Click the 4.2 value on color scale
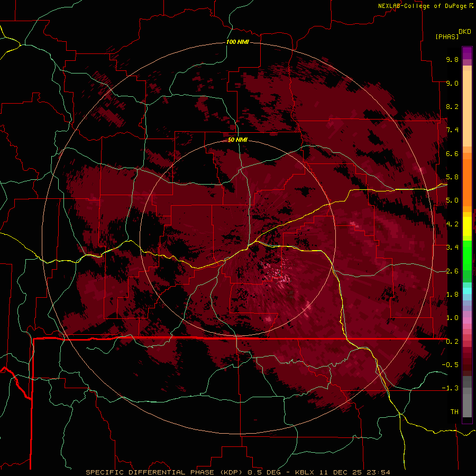 [452, 224]
